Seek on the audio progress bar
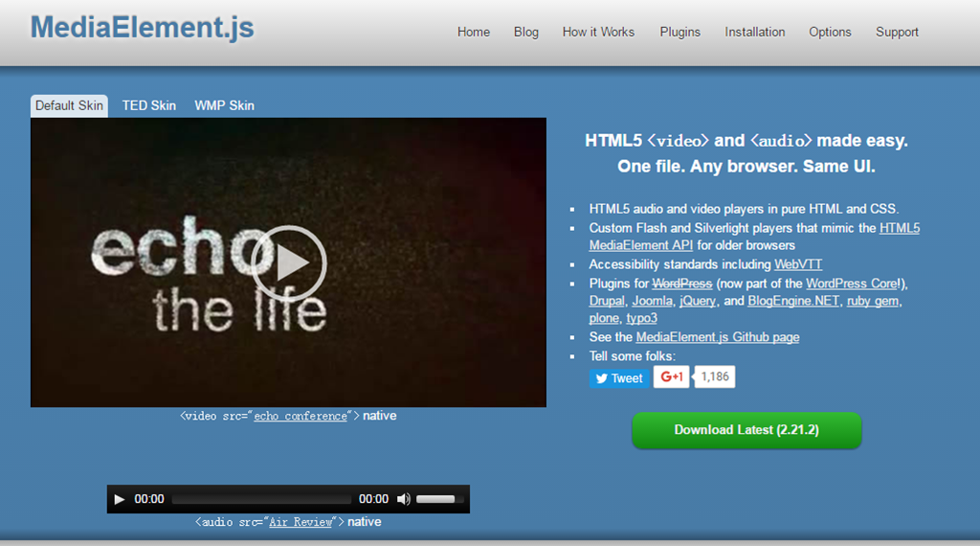 [261, 499]
